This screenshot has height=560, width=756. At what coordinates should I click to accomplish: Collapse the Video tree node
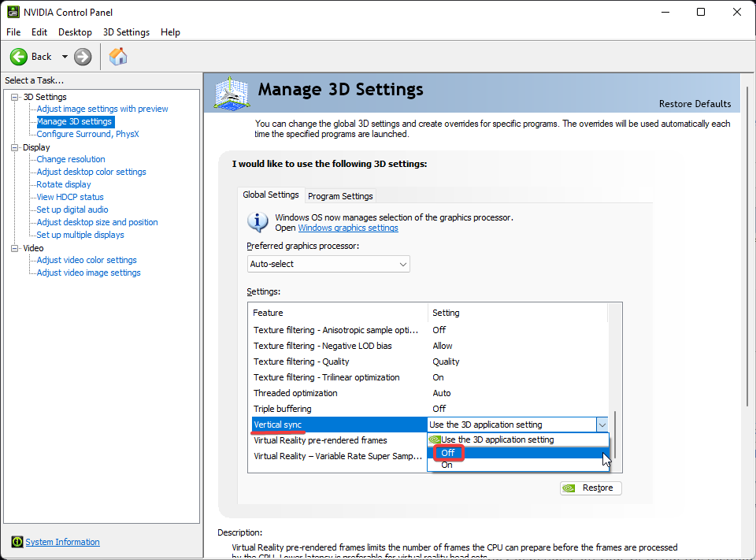pos(15,248)
